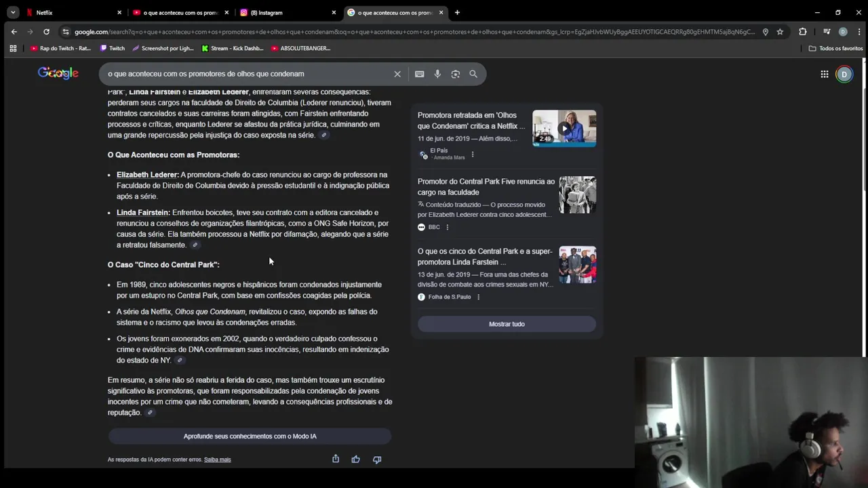Search by image with Google Lens
Viewport: 868px width, 488px height.
click(x=456, y=74)
